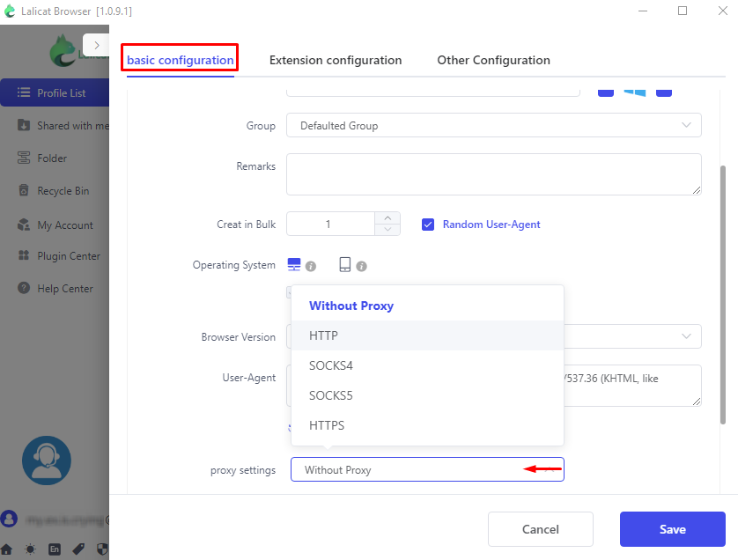Switch to Extension configuration tab
The height and width of the screenshot is (560, 738).
[336, 60]
